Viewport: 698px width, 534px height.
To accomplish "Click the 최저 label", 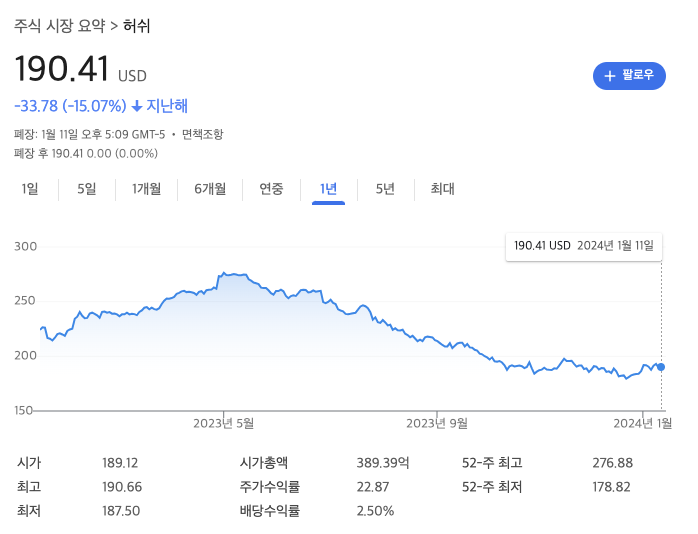I will [x=29, y=511].
